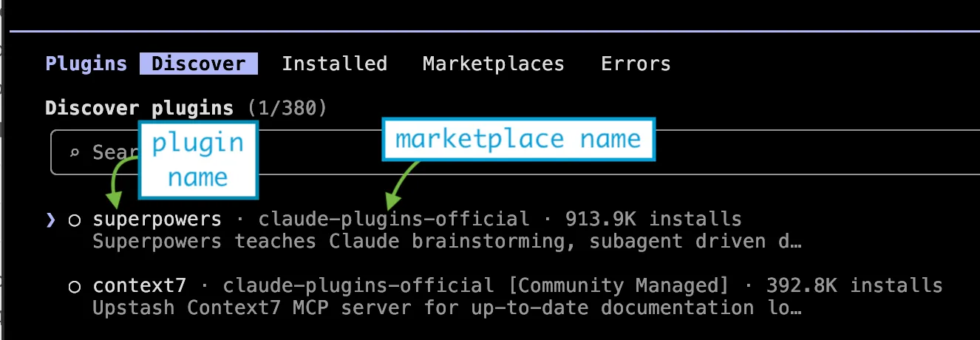Click the 'Plugins' title label
The height and width of the screenshot is (340, 980).
click(x=86, y=64)
